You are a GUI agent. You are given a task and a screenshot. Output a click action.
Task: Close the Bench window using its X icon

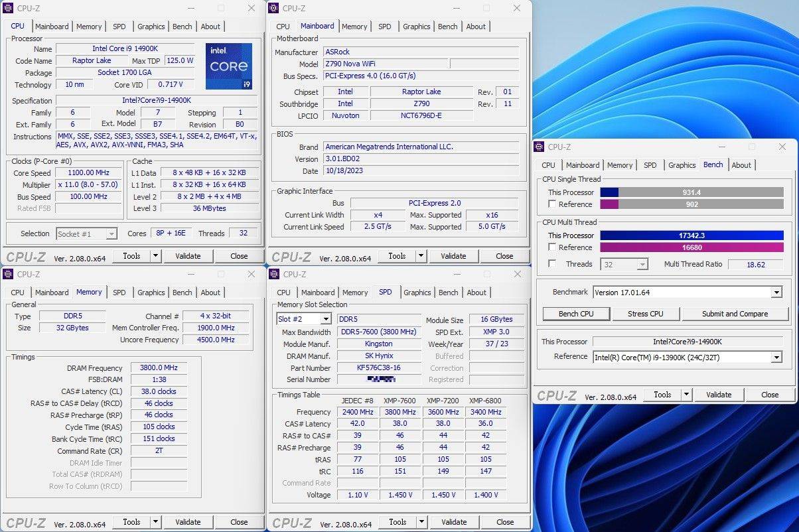[783, 147]
